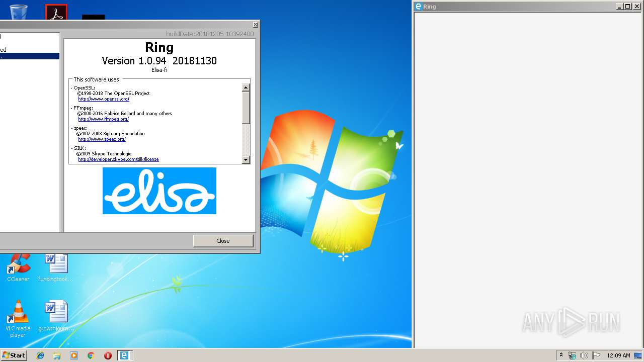Minimize the Ring window

pyautogui.click(x=619, y=7)
